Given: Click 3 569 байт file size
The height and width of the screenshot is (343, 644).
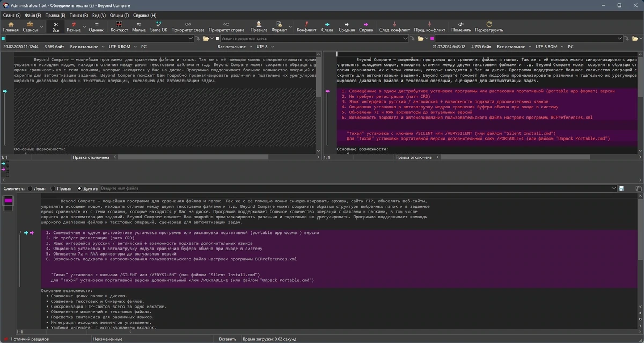Looking at the screenshot, I should pyautogui.click(x=54, y=47).
